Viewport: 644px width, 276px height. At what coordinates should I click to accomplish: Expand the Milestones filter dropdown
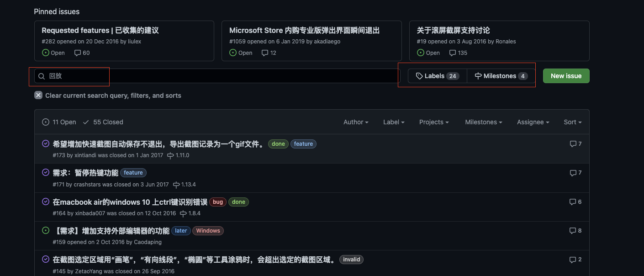coord(483,122)
